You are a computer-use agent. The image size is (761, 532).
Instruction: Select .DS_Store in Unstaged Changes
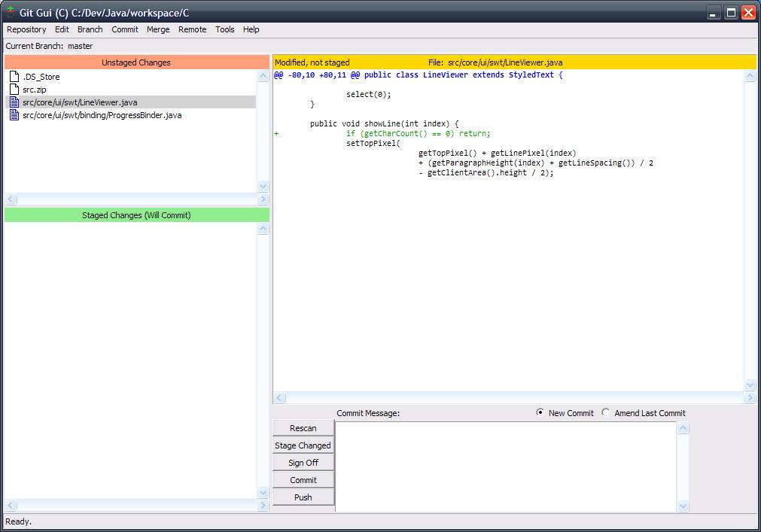41,77
